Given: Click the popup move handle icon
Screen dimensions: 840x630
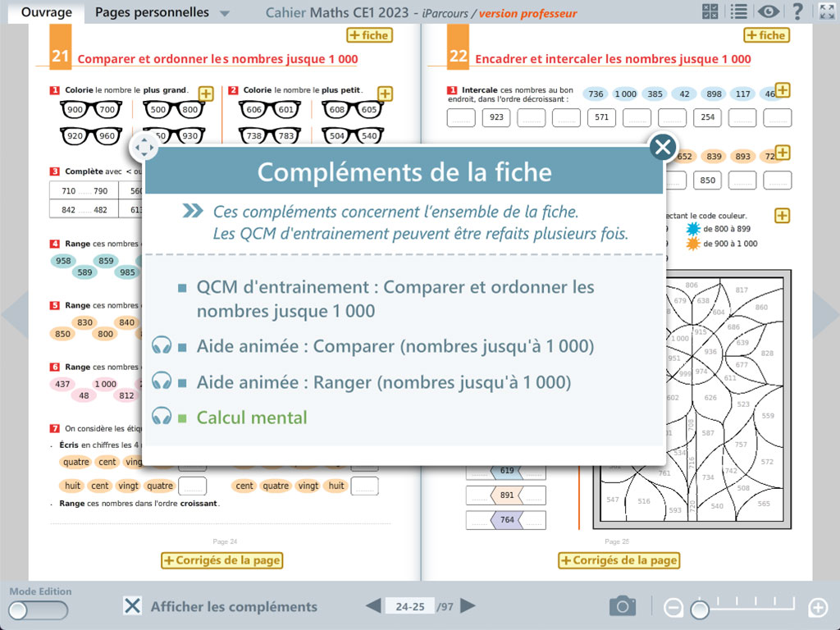Looking at the screenshot, I should pos(144,148).
